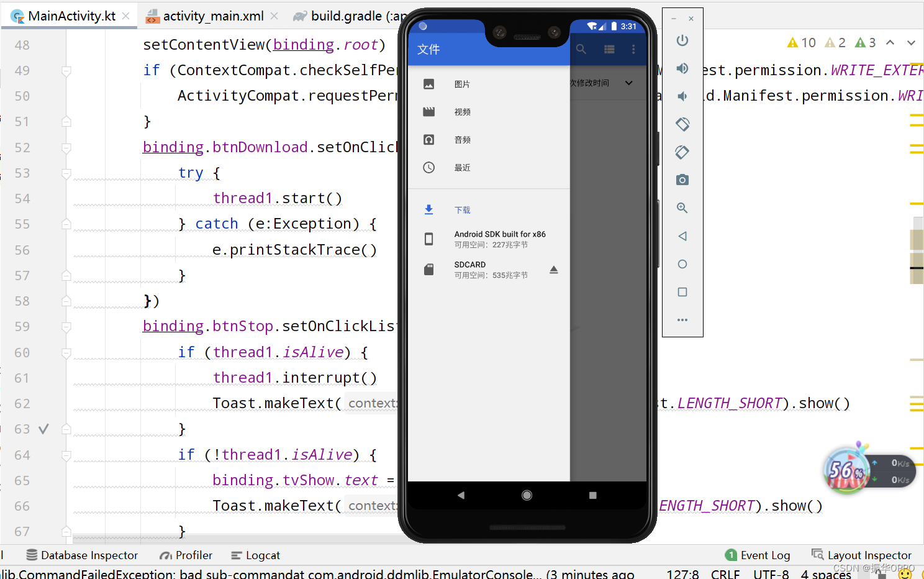Open Android SDK built for x86 storage
Image resolution: width=924 pixels, height=579 pixels.
(x=489, y=239)
